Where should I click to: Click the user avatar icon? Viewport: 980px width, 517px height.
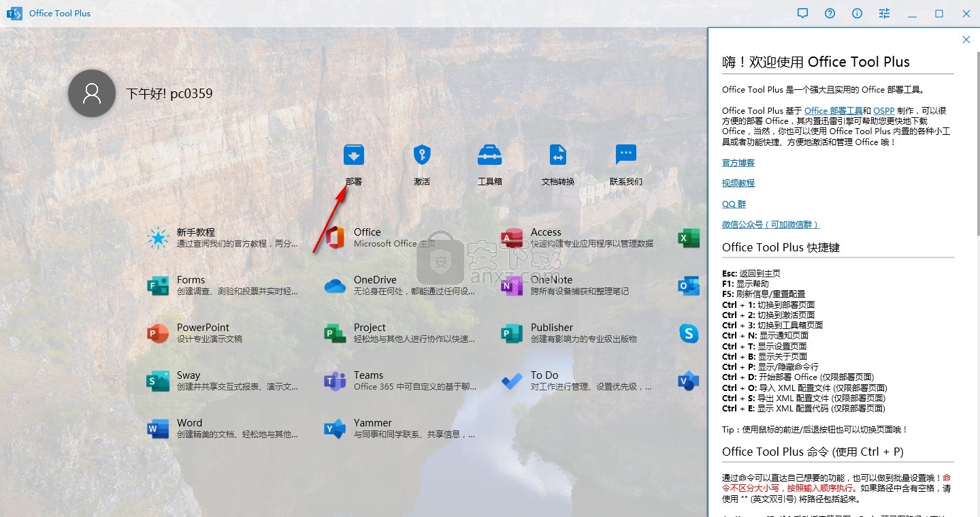(x=92, y=93)
